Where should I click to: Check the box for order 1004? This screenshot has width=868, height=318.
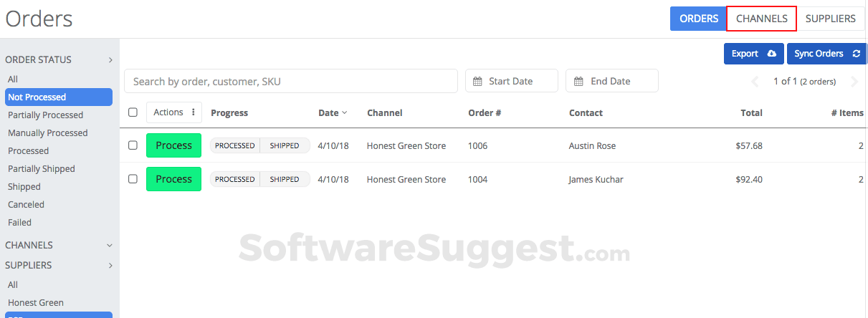pyautogui.click(x=133, y=179)
